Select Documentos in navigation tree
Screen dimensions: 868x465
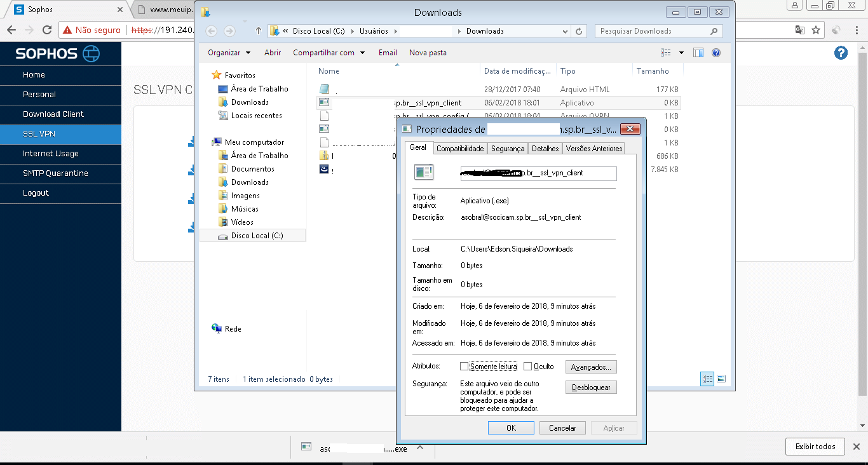tap(252, 169)
